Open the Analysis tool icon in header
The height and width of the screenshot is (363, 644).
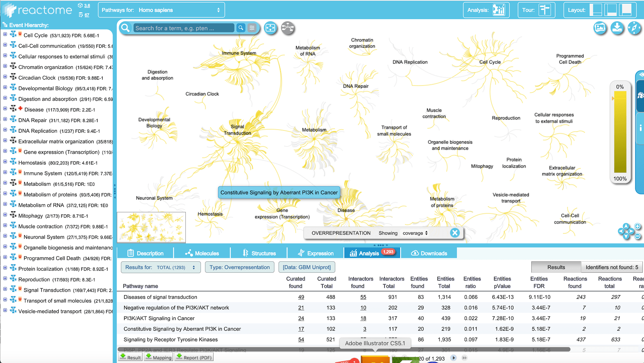point(499,10)
